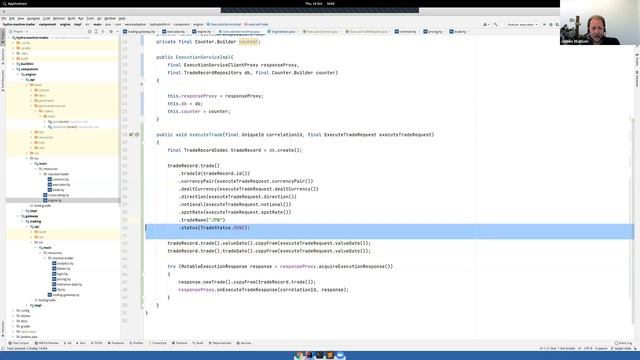Click the debug icon in the top toolbar
This screenshot has width=640, height=360.
551,24
